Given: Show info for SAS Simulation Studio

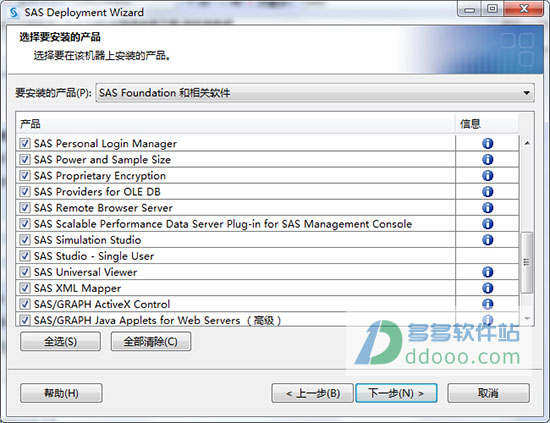Looking at the screenshot, I should [x=488, y=240].
